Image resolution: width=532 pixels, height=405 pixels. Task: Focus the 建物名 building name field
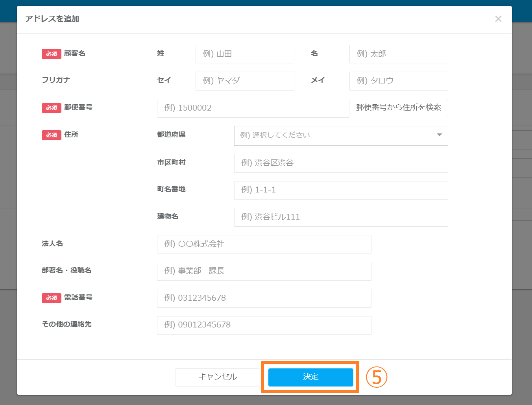[x=341, y=217]
